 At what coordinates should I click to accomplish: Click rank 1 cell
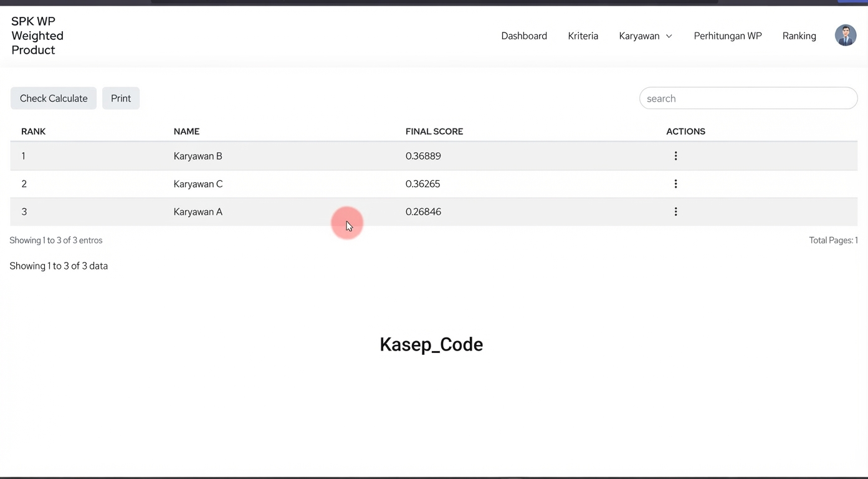(x=24, y=156)
